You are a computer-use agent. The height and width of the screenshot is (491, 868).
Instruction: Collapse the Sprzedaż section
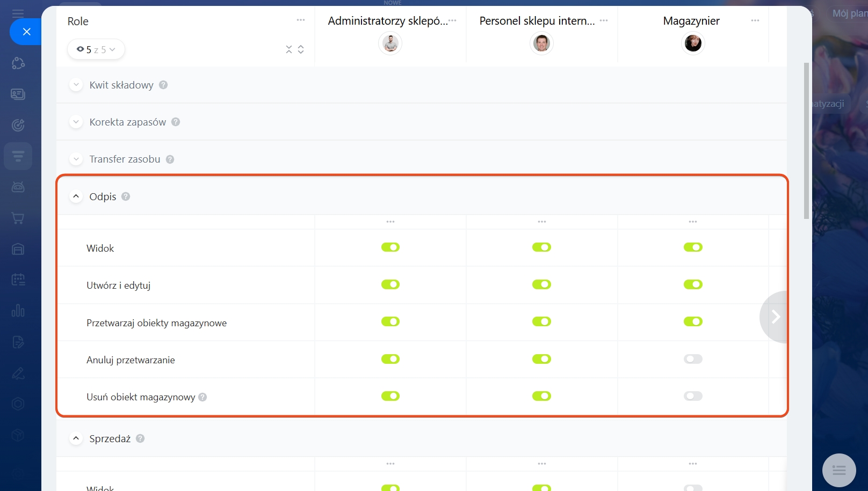pyautogui.click(x=76, y=438)
